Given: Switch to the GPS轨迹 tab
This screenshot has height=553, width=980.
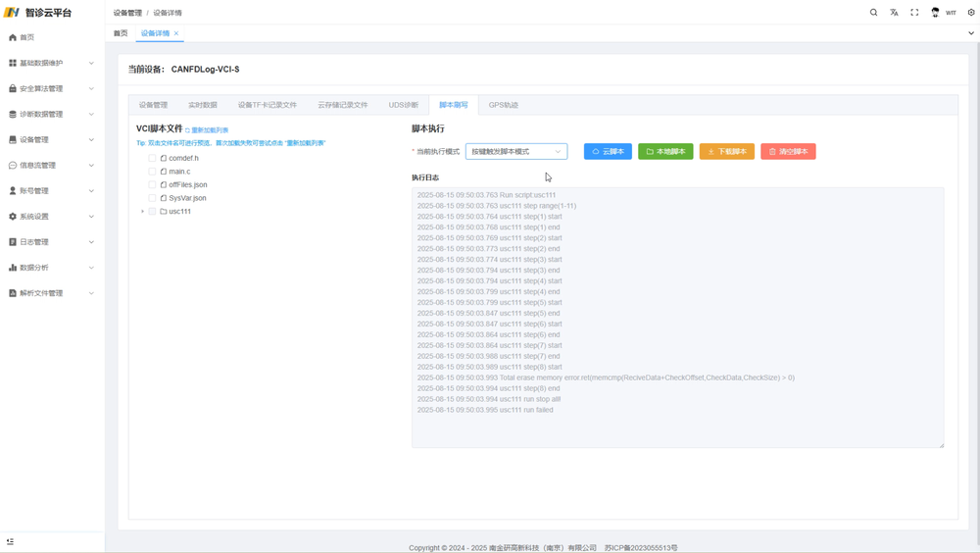Looking at the screenshot, I should 503,105.
